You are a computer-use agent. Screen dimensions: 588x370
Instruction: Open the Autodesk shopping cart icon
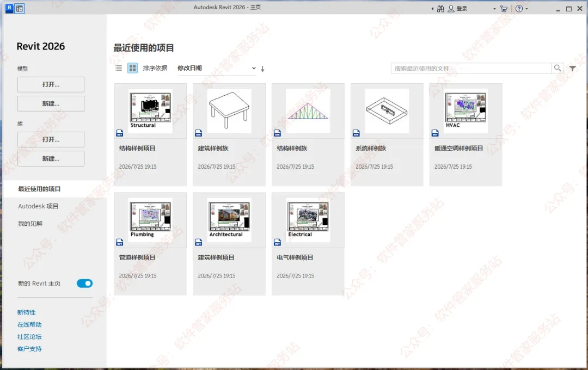click(504, 9)
